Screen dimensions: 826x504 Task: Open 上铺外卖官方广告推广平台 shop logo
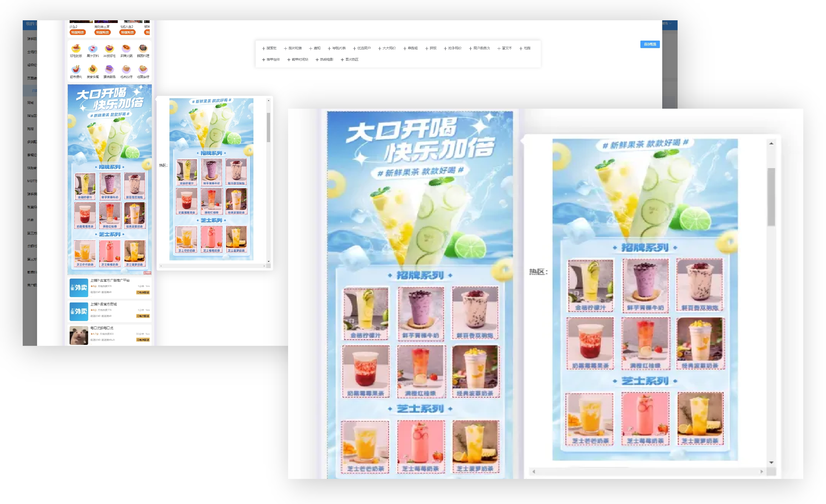(x=79, y=288)
